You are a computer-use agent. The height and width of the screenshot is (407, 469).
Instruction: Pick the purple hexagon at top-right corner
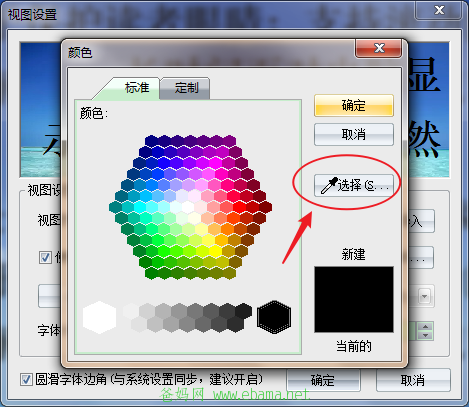click(x=230, y=141)
